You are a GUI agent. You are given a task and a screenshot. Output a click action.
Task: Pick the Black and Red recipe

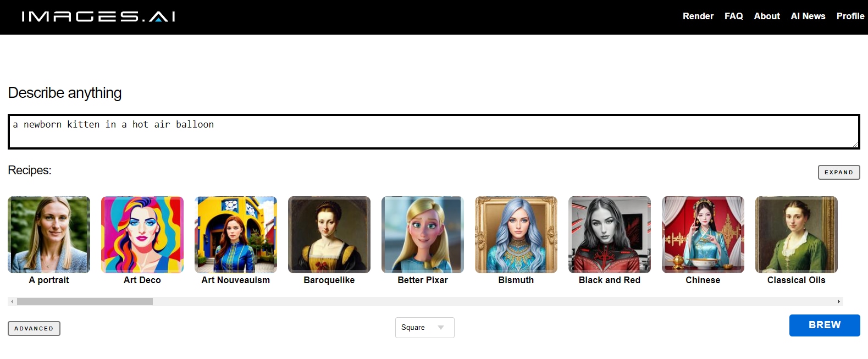click(x=610, y=235)
